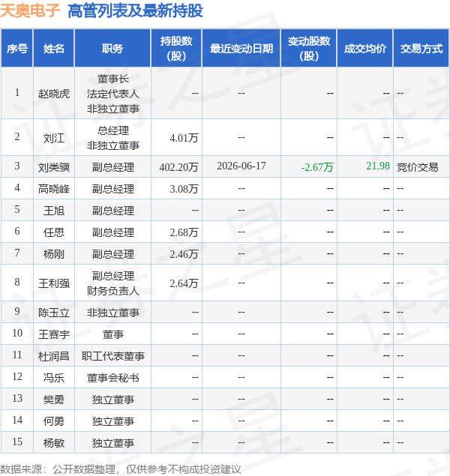Click the 董事会秘书 position cell
Viewport: 450px width, 476px height.
pyautogui.click(x=113, y=378)
